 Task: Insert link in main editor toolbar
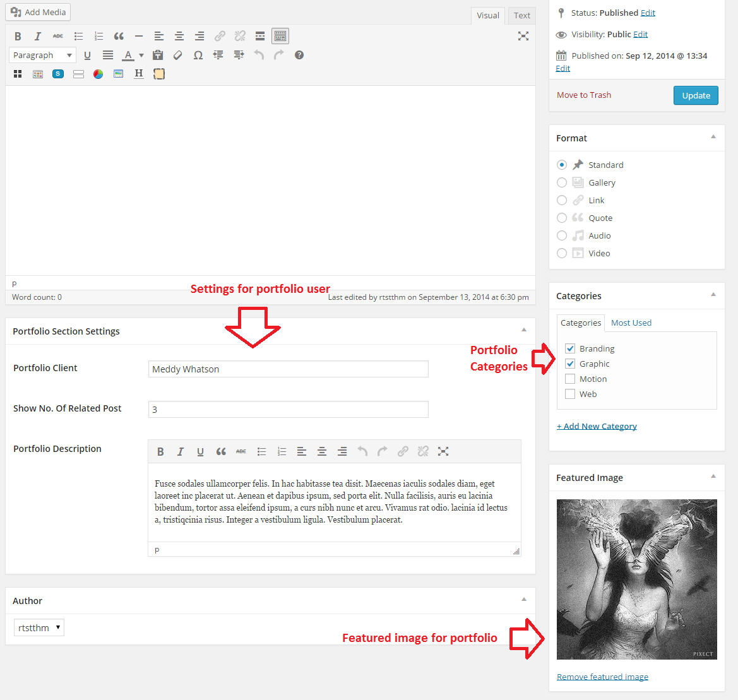click(x=220, y=36)
